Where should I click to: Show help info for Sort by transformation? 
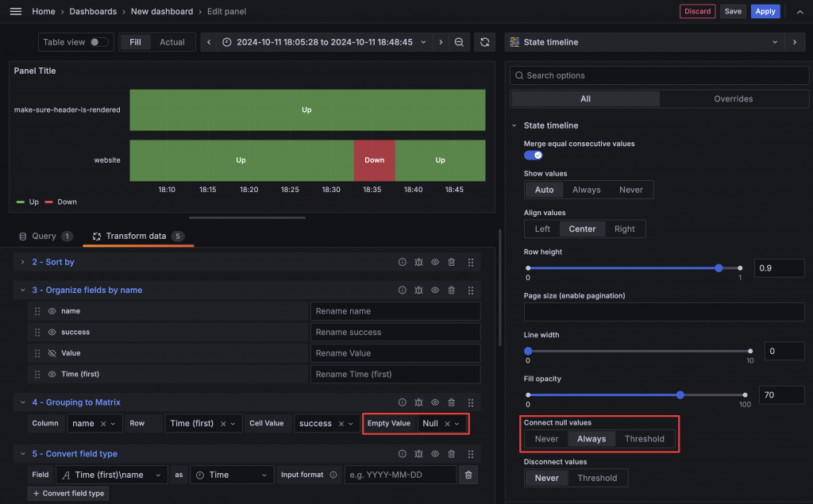click(403, 262)
